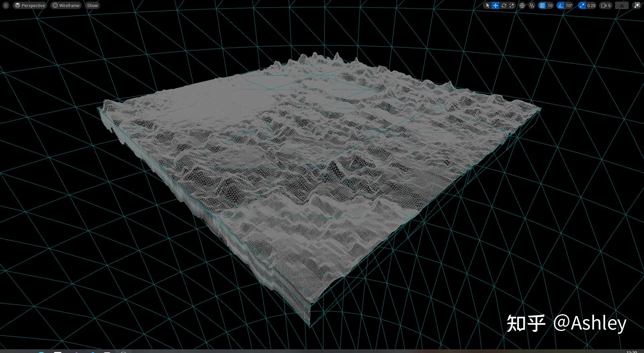Adjust the scale snap 0.25 value
The height and width of the screenshot is (353, 644).
[x=591, y=5]
